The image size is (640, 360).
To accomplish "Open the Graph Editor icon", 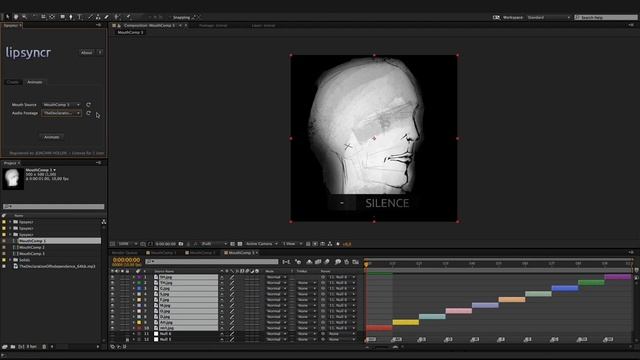I will (x=356, y=262).
